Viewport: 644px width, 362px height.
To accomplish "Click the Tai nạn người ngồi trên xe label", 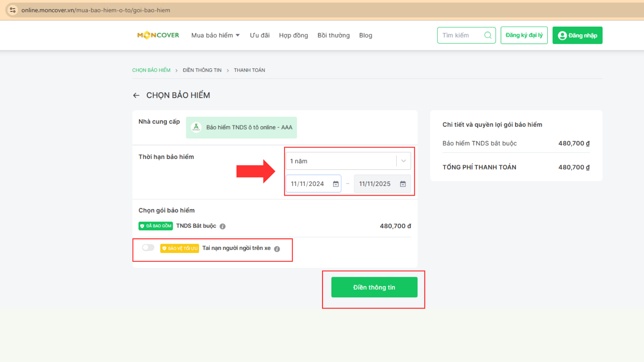I will click(236, 248).
